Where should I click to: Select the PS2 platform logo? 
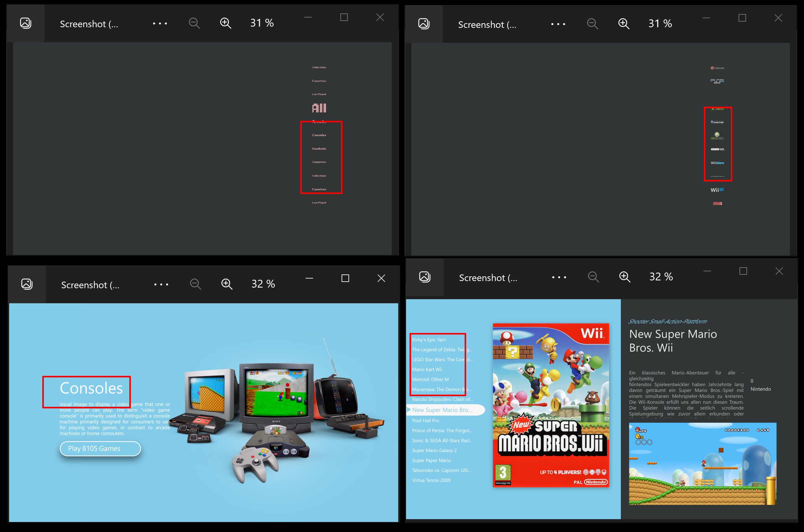pyautogui.click(x=717, y=81)
